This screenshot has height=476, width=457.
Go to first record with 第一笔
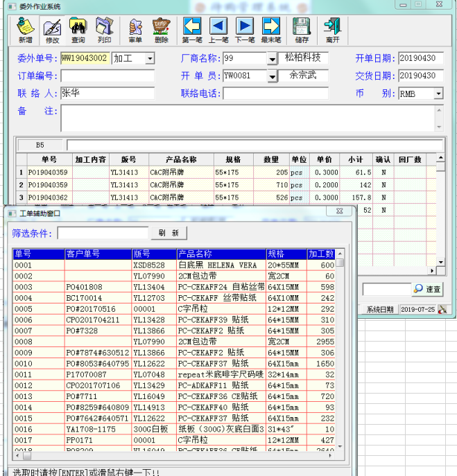(192, 30)
